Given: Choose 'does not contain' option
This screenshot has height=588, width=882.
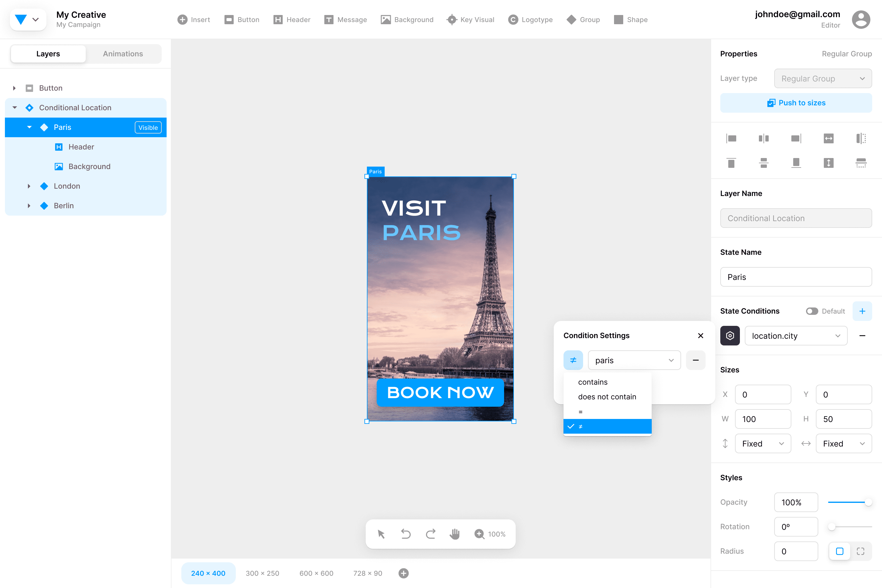Looking at the screenshot, I should click(607, 397).
